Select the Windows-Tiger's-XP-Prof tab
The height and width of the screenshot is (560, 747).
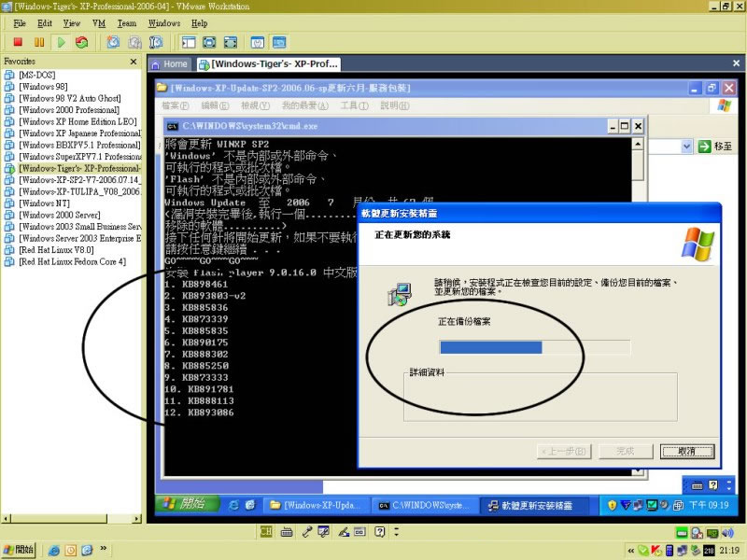tap(269, 63)
